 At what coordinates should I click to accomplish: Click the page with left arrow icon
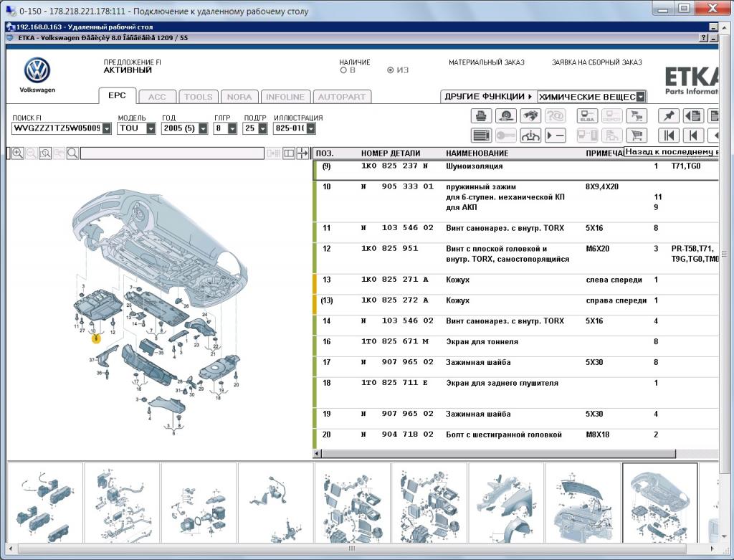click(694, 115)
